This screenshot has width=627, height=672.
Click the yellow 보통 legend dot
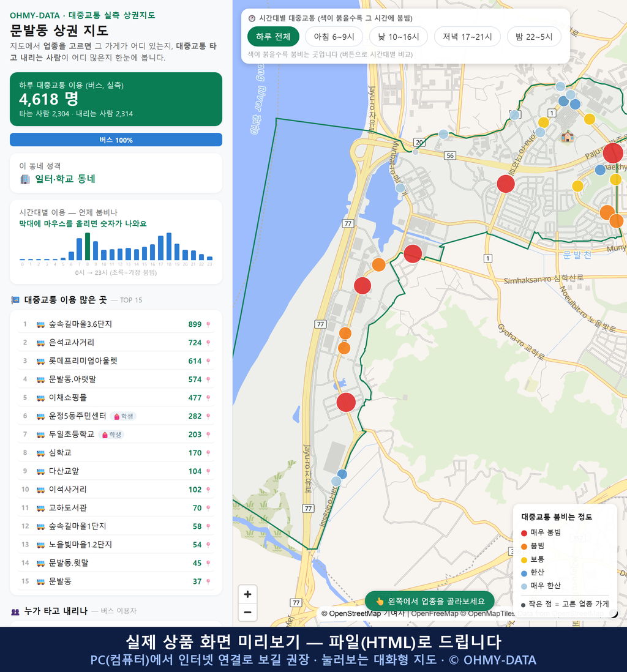pos(524,560)
